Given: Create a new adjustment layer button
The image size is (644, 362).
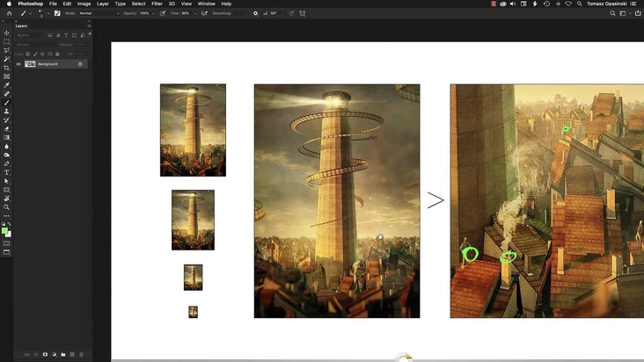Looking at the screenshot, I should click(55, 354).
